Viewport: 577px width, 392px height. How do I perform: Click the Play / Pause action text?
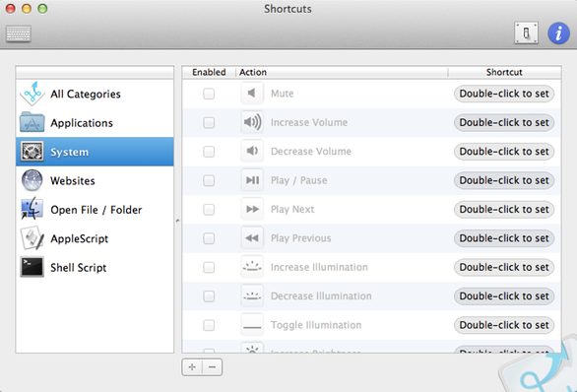[298, 180]
